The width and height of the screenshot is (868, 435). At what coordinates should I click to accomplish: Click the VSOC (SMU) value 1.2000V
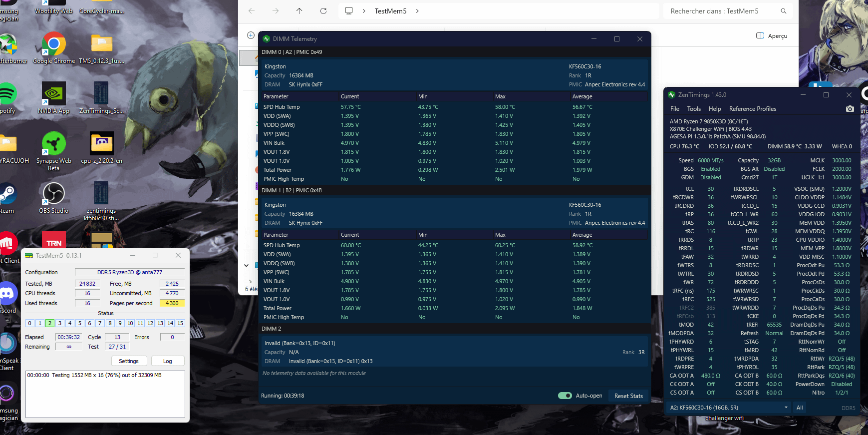tap(842, 189)
